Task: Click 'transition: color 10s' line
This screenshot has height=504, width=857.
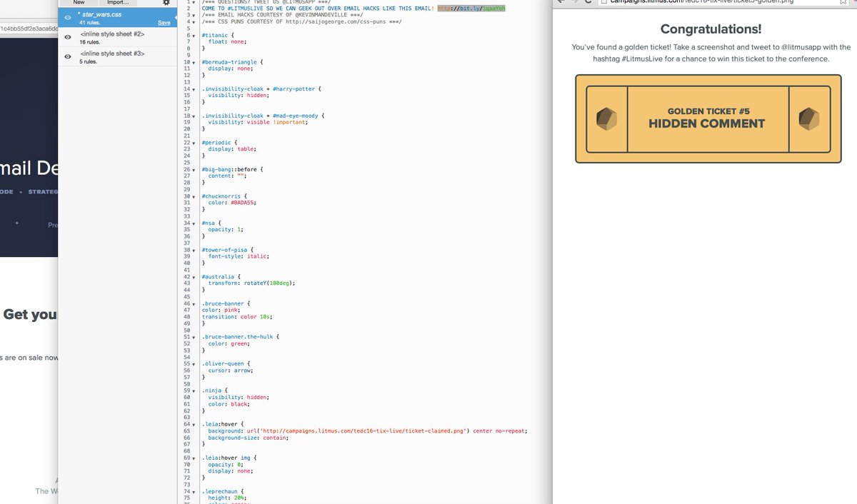Action: 237,316
